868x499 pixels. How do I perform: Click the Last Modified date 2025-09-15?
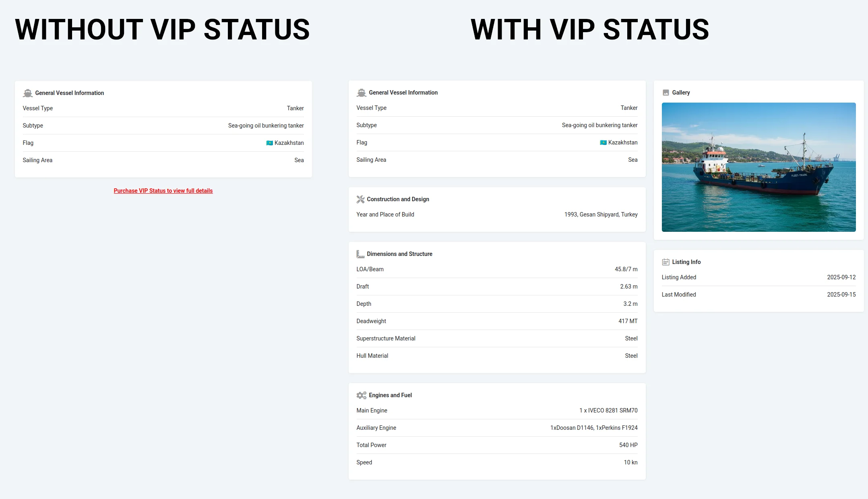(x=841, y=295)
